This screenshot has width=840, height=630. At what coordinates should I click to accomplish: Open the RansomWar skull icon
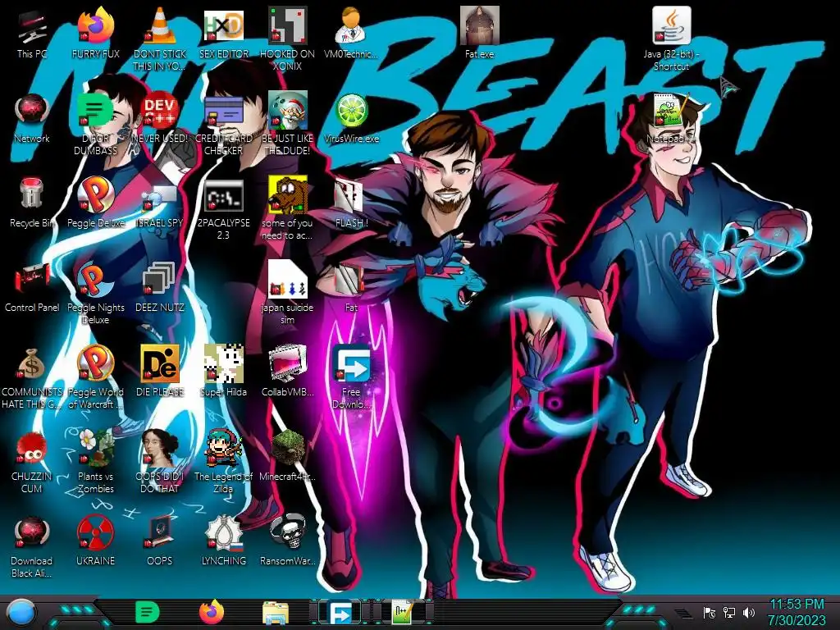[288, 532]
